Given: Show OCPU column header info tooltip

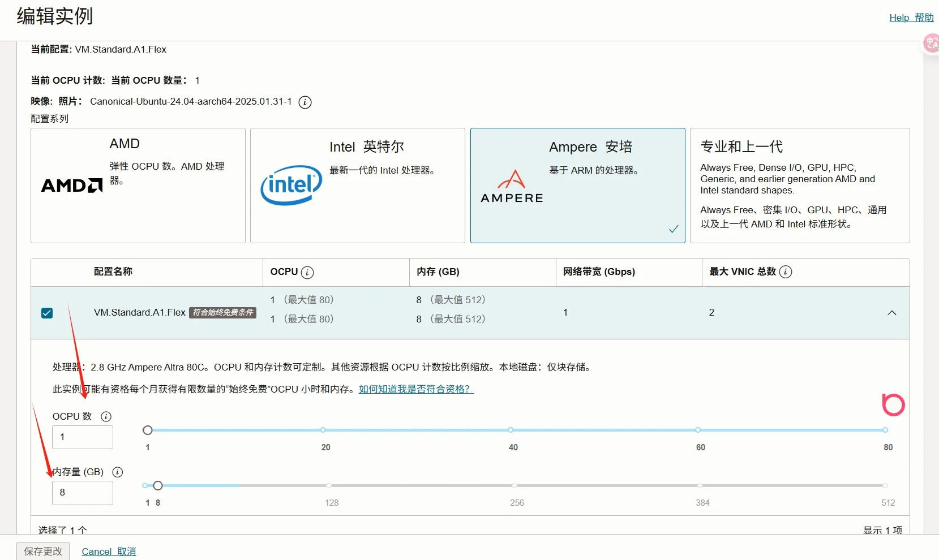Looking at the screenshot, I should pyautogui.click(x=307, y=273).
